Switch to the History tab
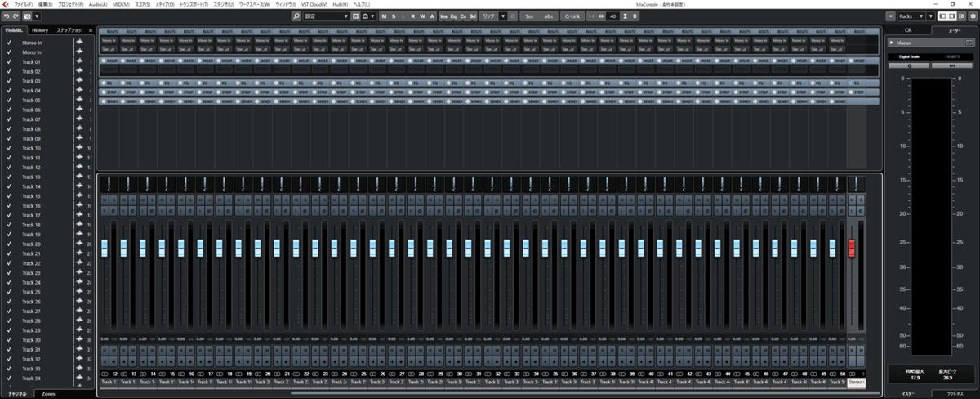The image size is (980, 399). click(41, 30)
